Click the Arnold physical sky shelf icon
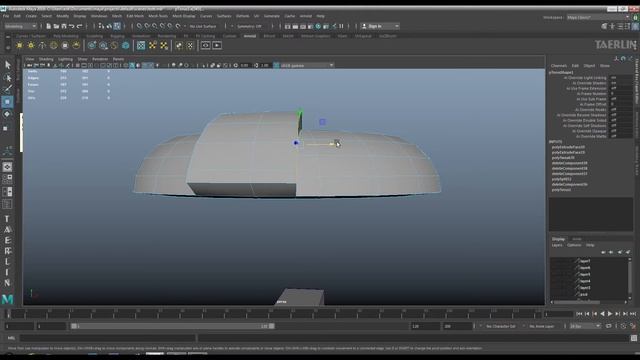The width and height of the screenshot is (640, 360). coord(76,45)
